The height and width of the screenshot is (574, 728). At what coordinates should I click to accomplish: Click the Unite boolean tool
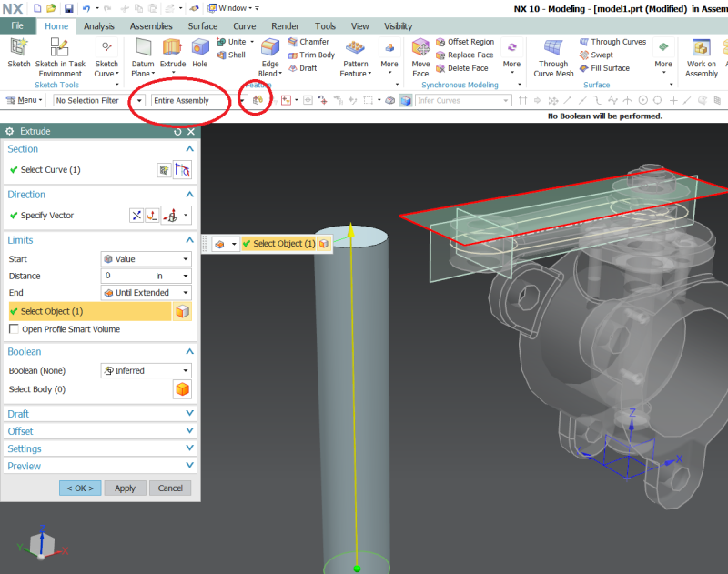232,42
